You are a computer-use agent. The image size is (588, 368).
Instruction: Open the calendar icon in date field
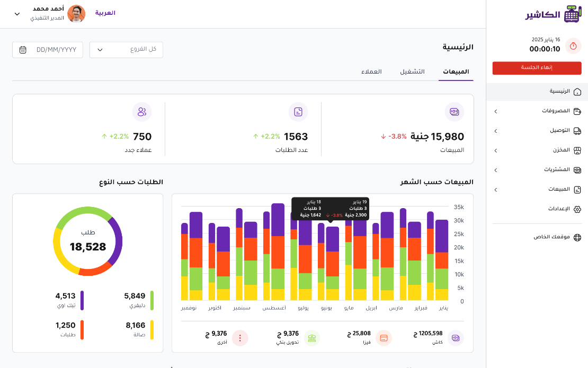(23, 50)
